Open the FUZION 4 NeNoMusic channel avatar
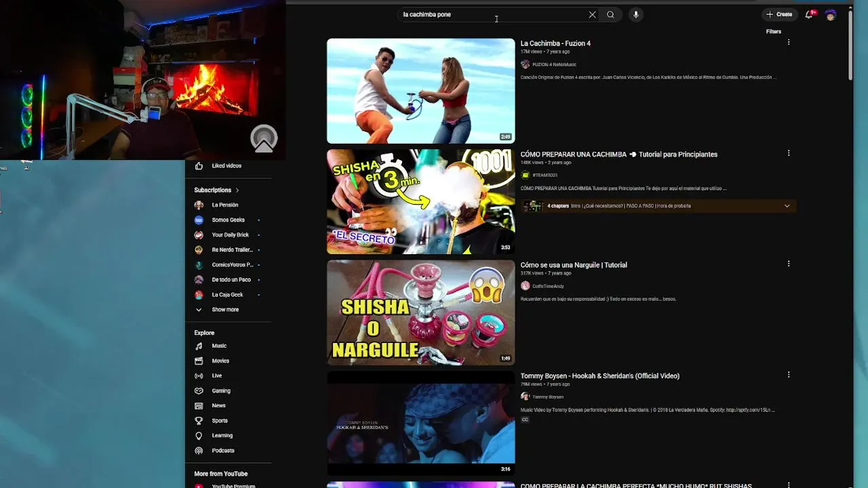Screen dimensions: 868x488 tap(525, 64)
